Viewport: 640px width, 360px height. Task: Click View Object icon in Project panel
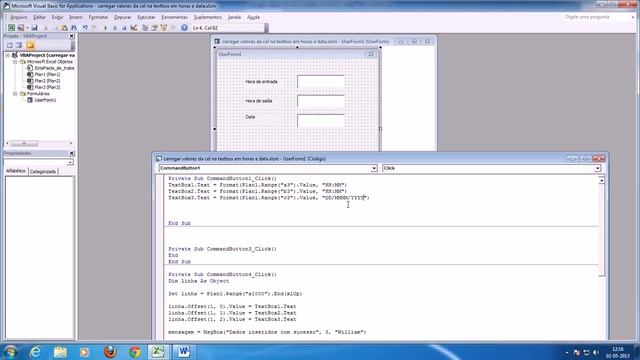tap(19, 45)
